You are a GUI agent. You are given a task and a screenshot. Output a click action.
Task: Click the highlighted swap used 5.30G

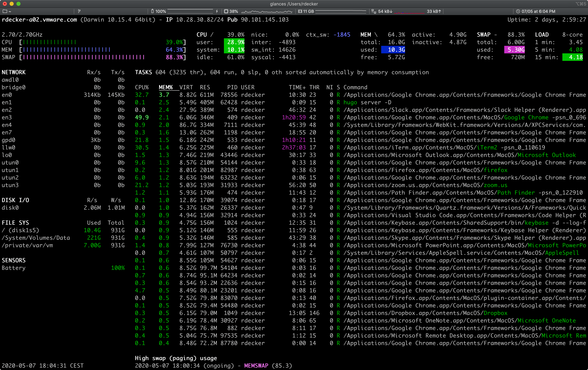coord(515,50)
